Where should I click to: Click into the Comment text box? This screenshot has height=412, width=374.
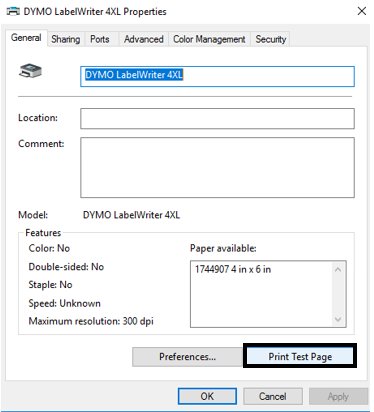point(217,167)
